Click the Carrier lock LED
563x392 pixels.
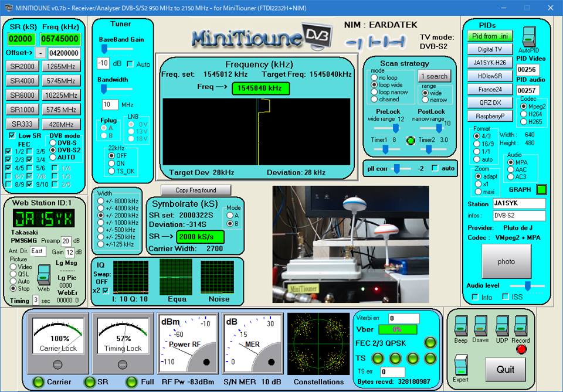pos(38,382)
